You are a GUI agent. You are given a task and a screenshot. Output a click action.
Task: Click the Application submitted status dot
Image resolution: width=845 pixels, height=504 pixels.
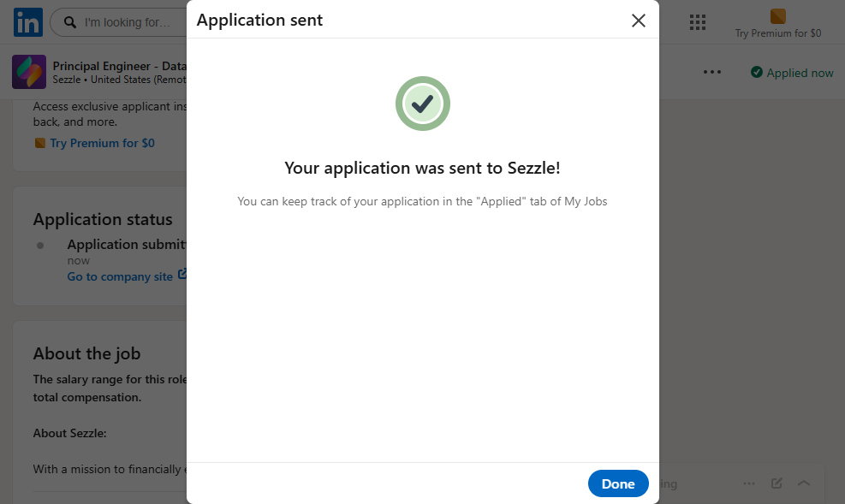pos(40,246)
